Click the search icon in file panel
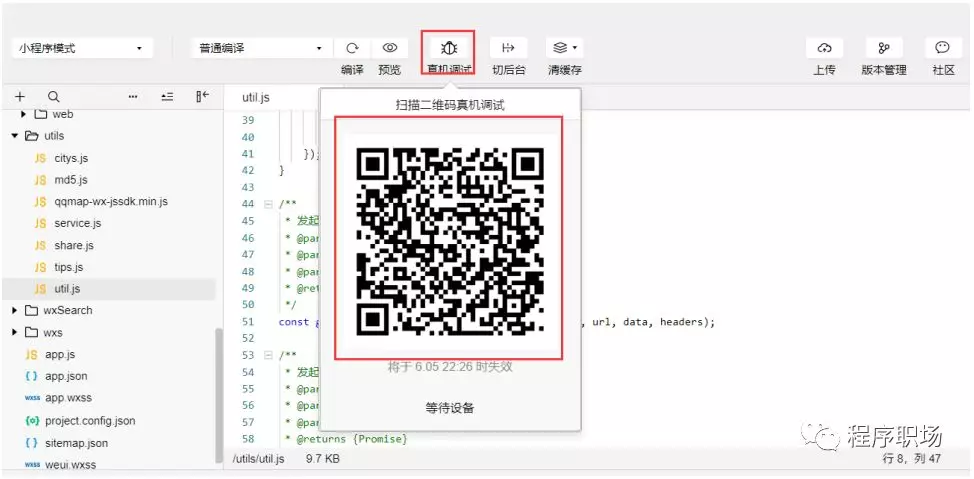Image resolution: width=974 pixels, height=479 pixels. pyautogui.click(x=54, y=96)
